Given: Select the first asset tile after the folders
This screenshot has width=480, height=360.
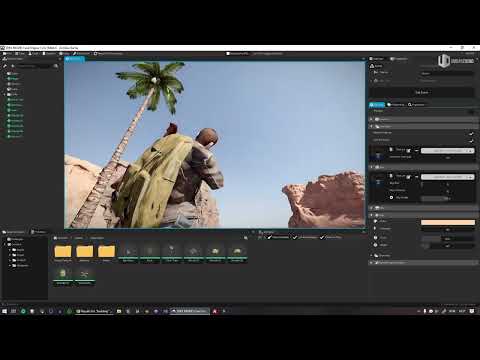Looking at the screenshot, I should pyautogui.click(x=128, y=253).
